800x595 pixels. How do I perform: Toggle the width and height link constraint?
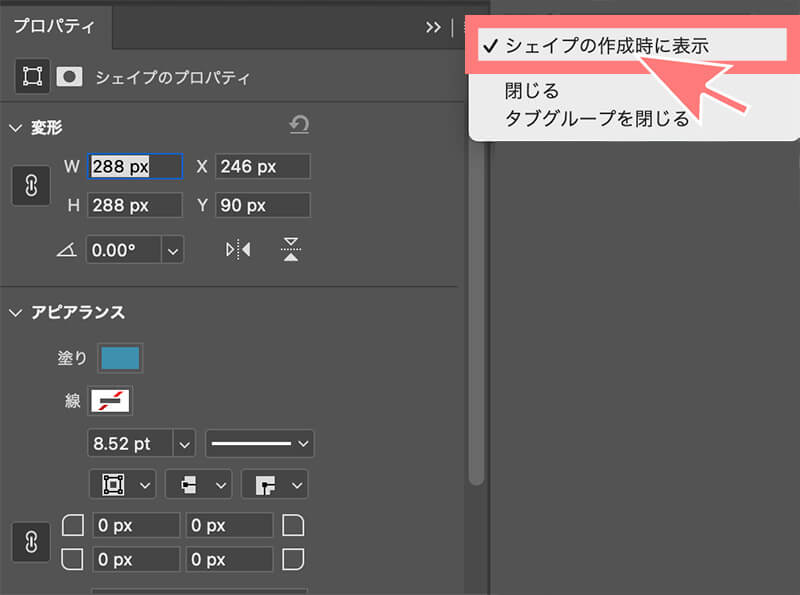pyautogui.click(x=31, y=186)
